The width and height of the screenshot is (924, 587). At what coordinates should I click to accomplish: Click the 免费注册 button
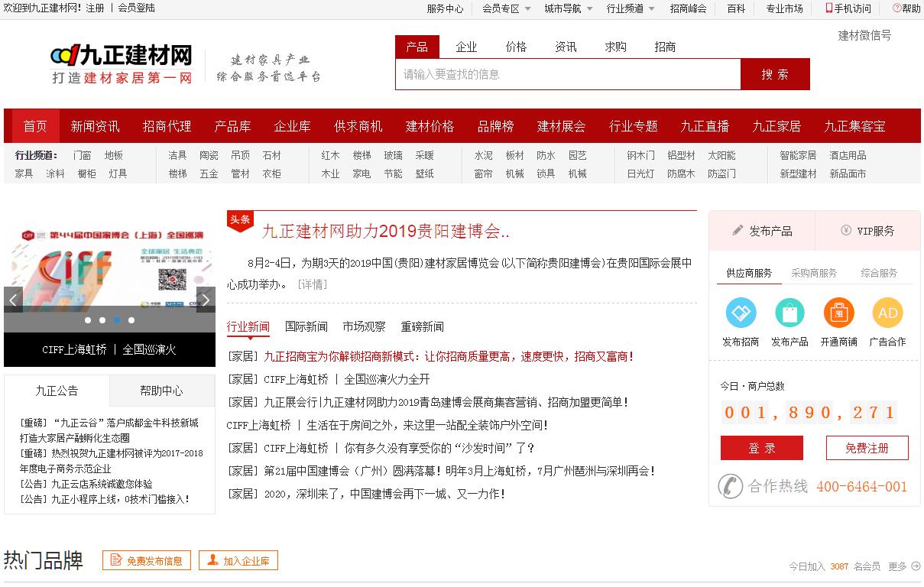click(x=867, y=448)
